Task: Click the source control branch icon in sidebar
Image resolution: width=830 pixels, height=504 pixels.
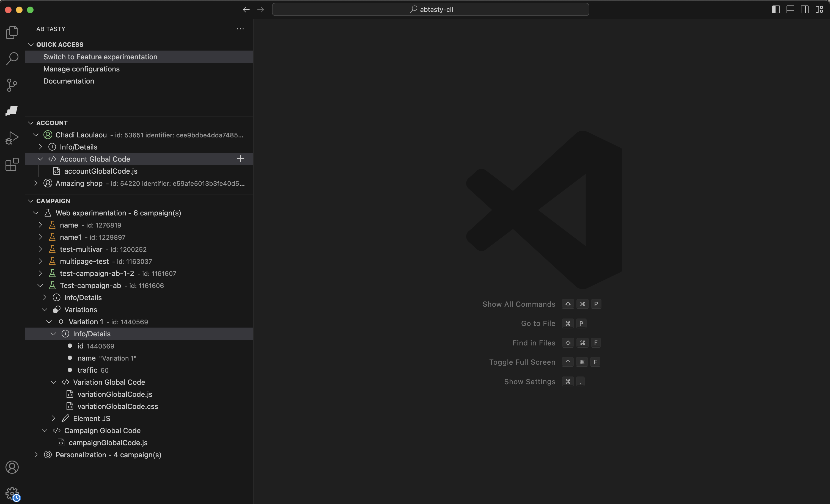Action: tap(12, 85)
